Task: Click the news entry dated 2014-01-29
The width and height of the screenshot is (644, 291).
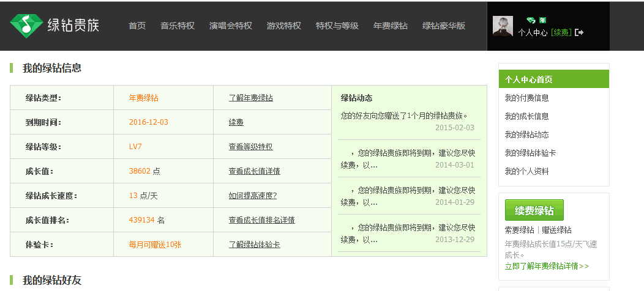Action: pyautogui.click(x=408, y=196)
